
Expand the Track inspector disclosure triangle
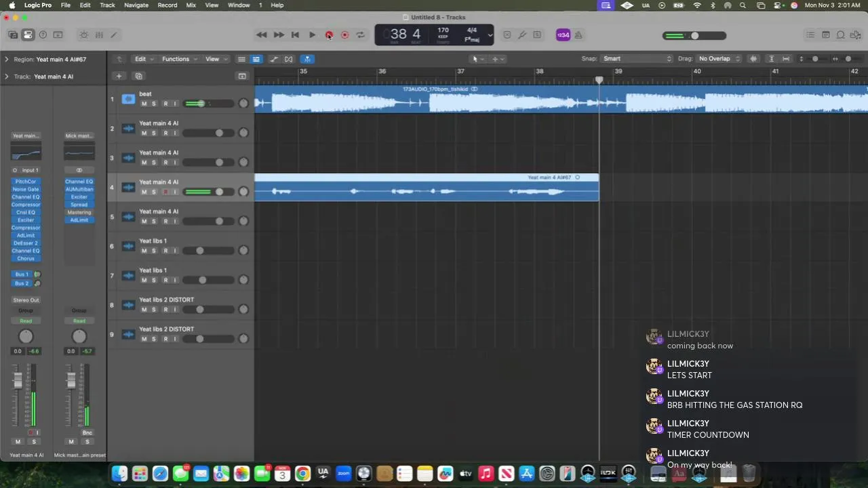tap(7, 77)
